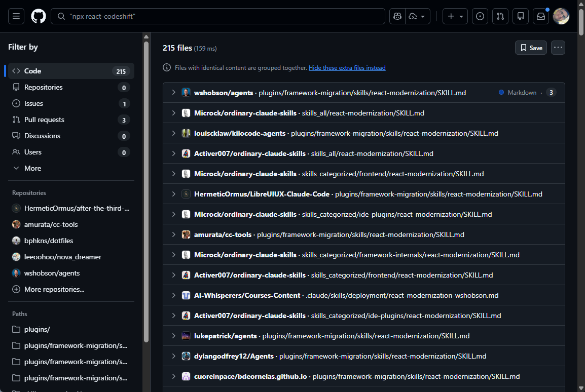Click HermeticOrmus avatar in results list
Screen dimensions: 585x392
[186, 194]
